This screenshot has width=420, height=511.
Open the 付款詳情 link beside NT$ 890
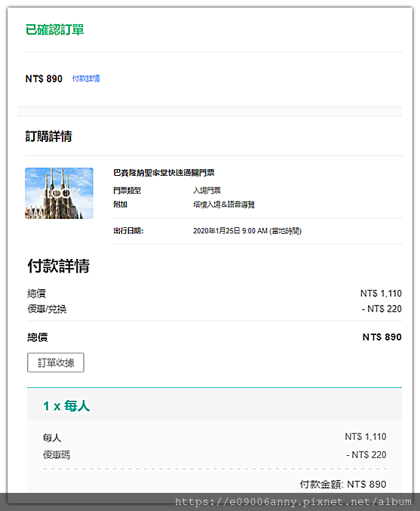(x=86, y=78)
